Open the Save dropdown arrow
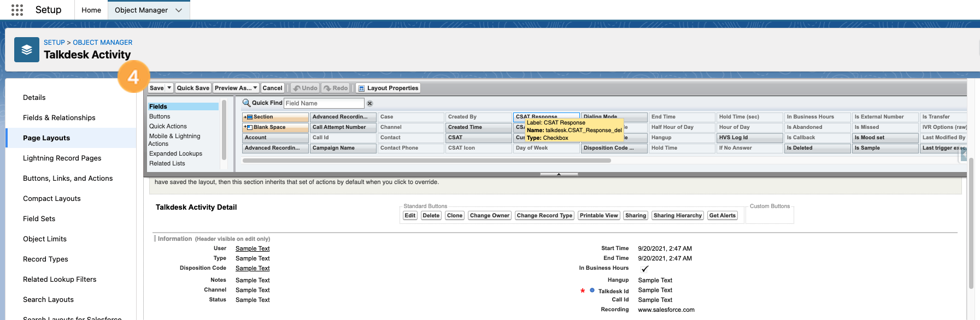This screenshot has height=320, width=980. point(169,88)
